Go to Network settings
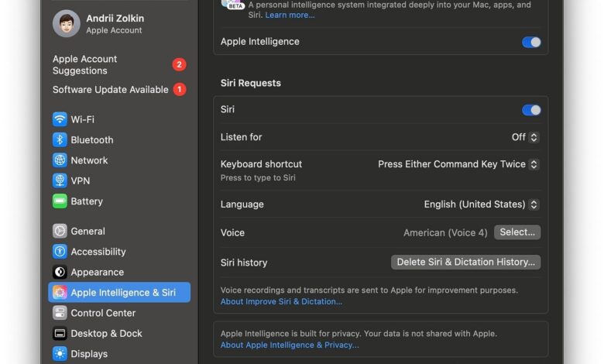 click(119, 160)
